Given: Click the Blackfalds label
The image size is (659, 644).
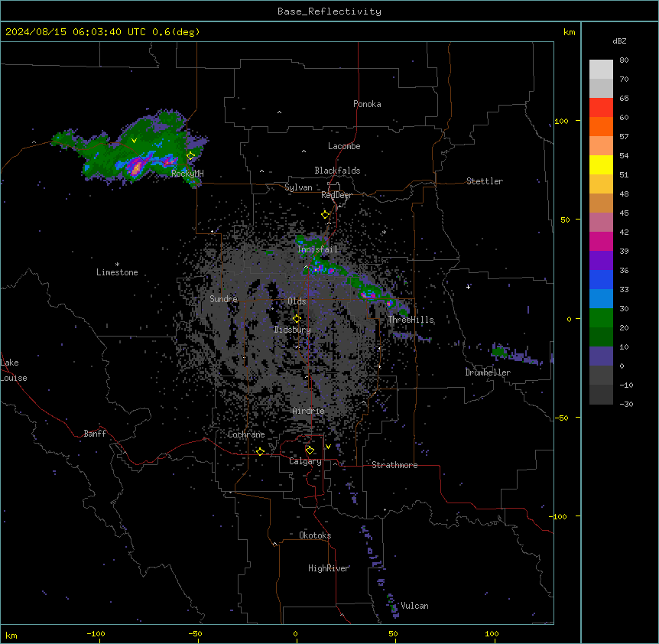Looking at the screenshot, I should (x=337, y=171).
